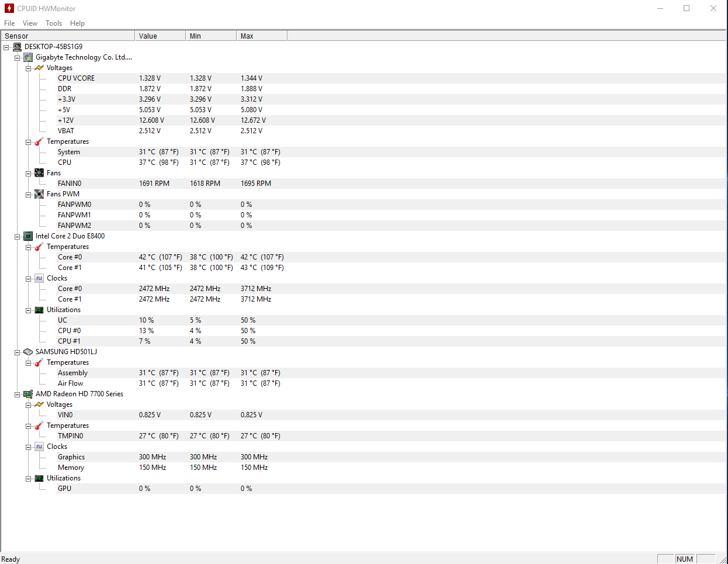Click the Max column header
The height and width of the screenshot is (564, 728).
tap(262, 36)
